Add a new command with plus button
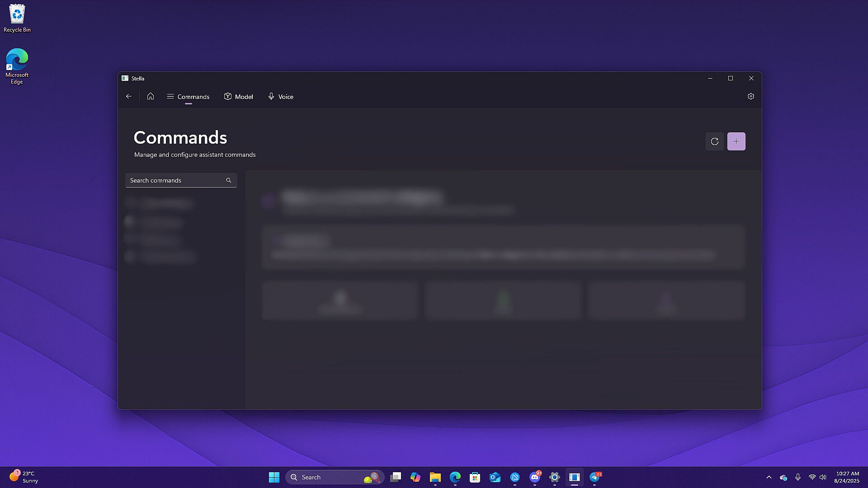The height and width of the screenshot is (488, 868). (736, 141)
